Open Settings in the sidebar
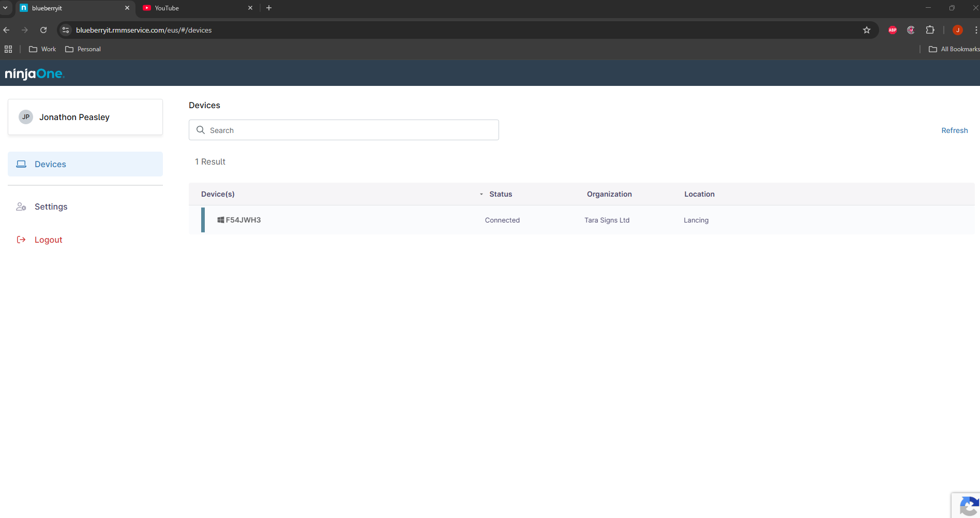This screenshot has height=518, width=980. point(51,206)
